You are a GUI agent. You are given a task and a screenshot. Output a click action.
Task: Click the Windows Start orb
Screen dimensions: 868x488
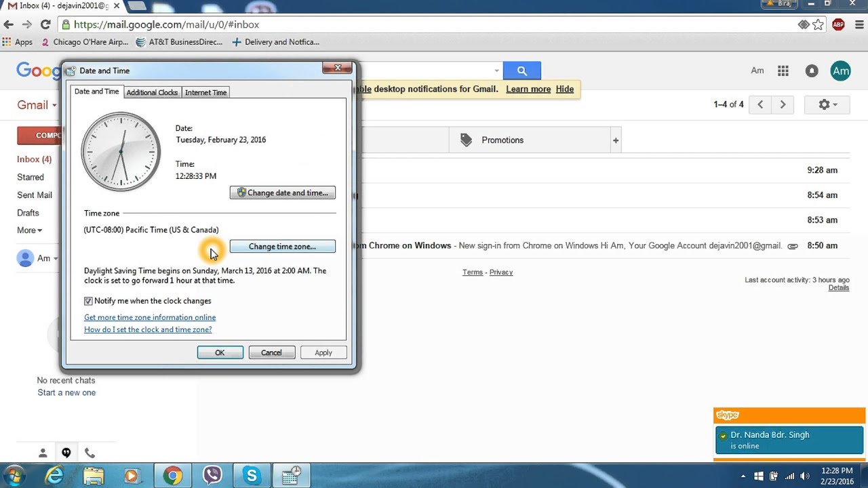click(14, 476)
